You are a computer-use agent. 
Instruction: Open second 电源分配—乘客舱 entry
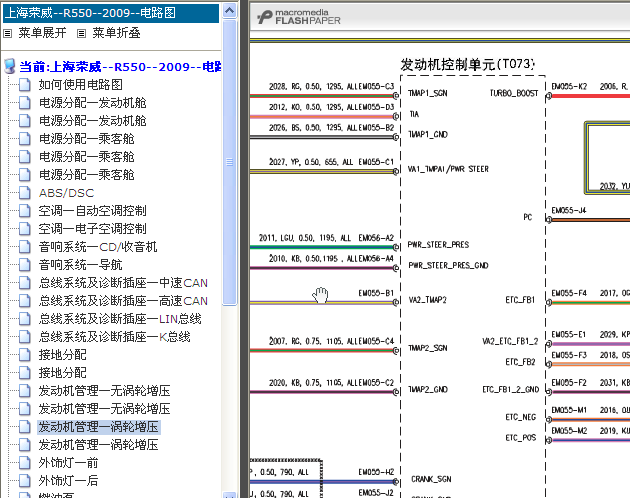(86, 157)
